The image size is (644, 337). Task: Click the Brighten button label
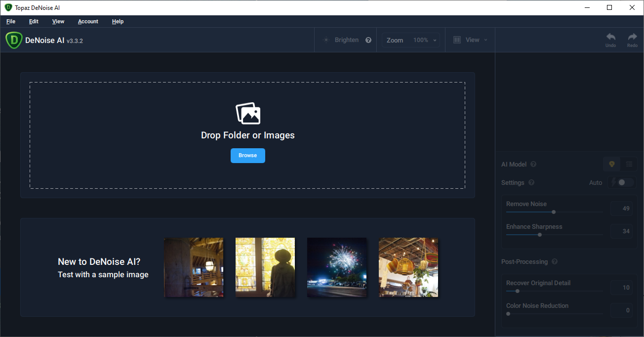point(347,40)
